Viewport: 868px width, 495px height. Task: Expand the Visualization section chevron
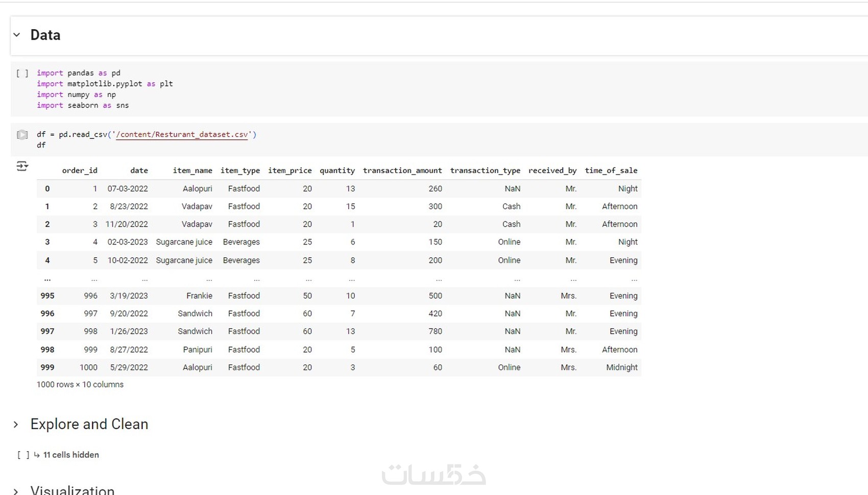click(x=16, y=491)
